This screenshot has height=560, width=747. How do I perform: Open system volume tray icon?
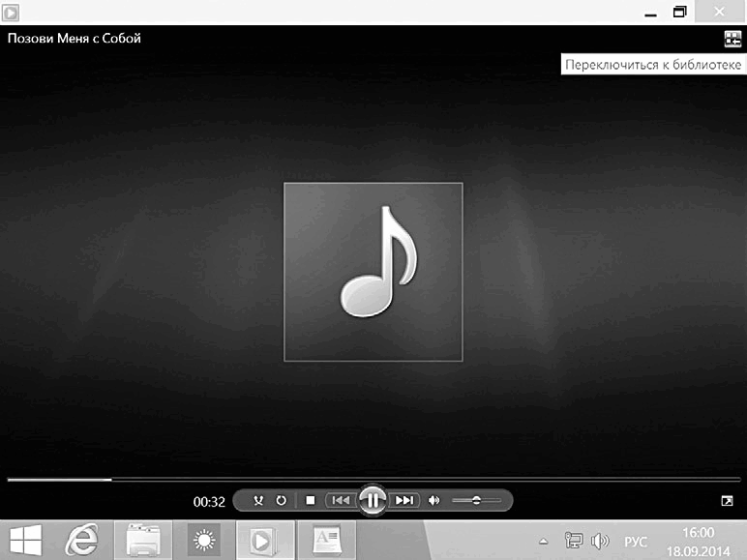[600, 541]
